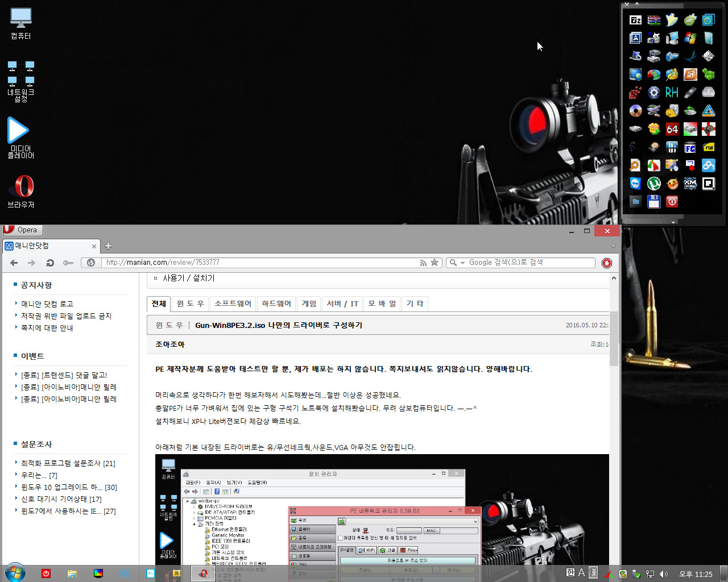728x582 pixels.
Task: Open 쪽지에 대한 안내 link
Action: point(47,328)
